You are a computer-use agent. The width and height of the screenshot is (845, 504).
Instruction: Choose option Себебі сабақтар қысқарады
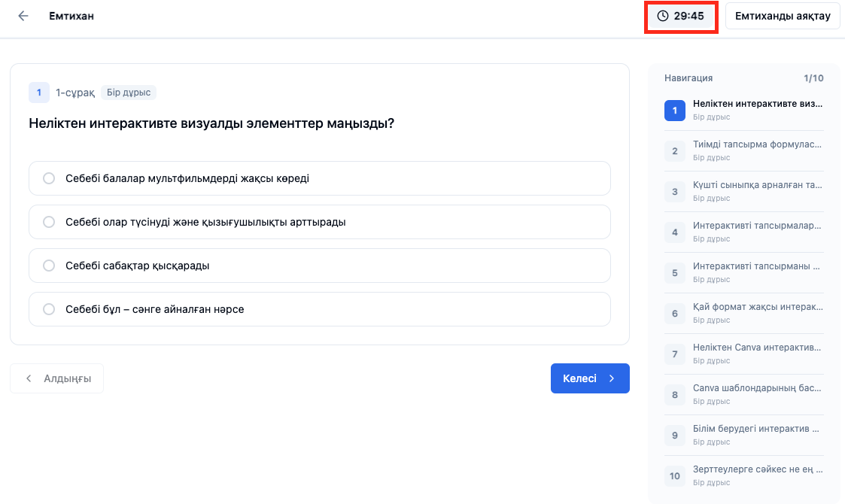(x=320, y=266)
